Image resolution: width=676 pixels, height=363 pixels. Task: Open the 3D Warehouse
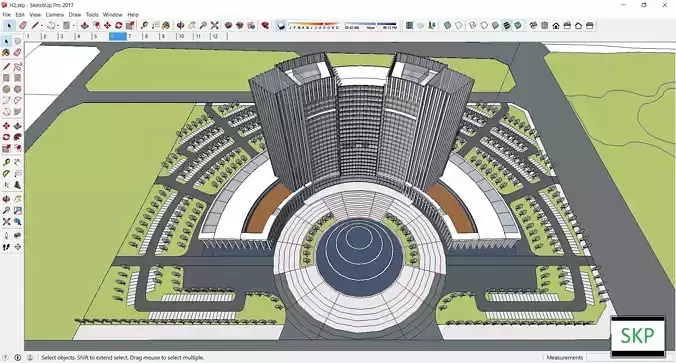tap(228, 25)
